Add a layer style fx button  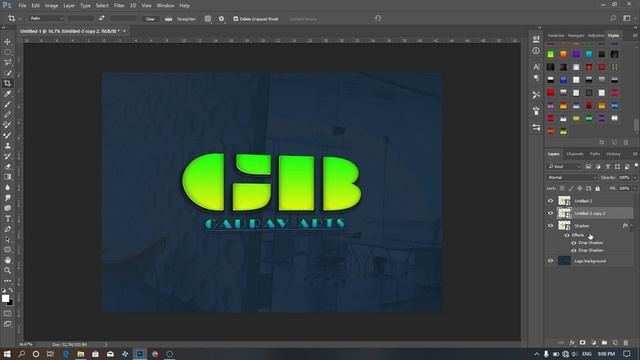572,343
